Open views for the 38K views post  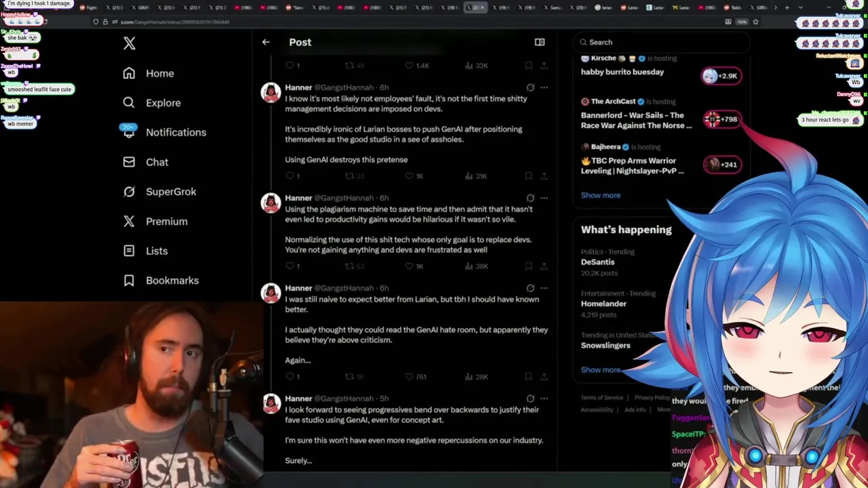point(476,266)
